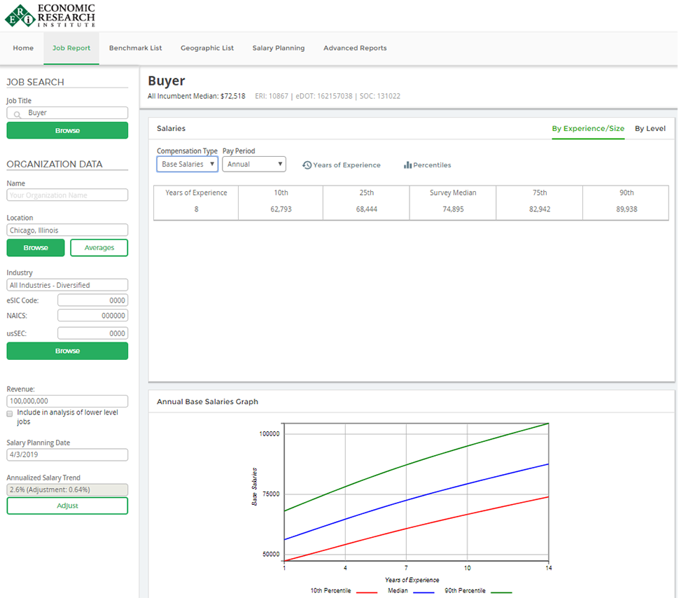Click the 75th percentile value 82,942
The image size is (700, 598).
(x=540, y=209)
